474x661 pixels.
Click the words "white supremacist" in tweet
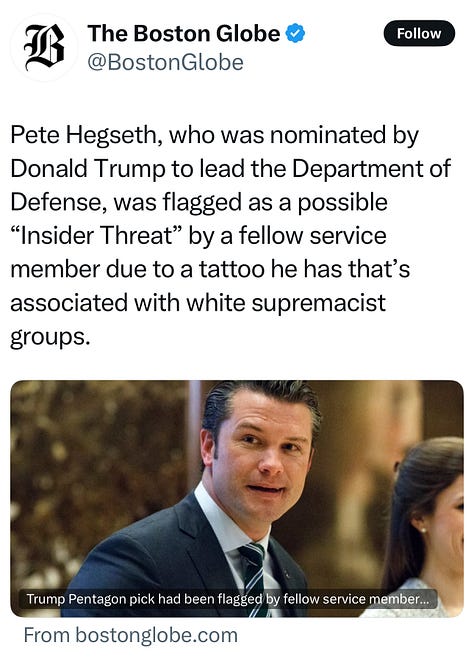pos(286,303)
